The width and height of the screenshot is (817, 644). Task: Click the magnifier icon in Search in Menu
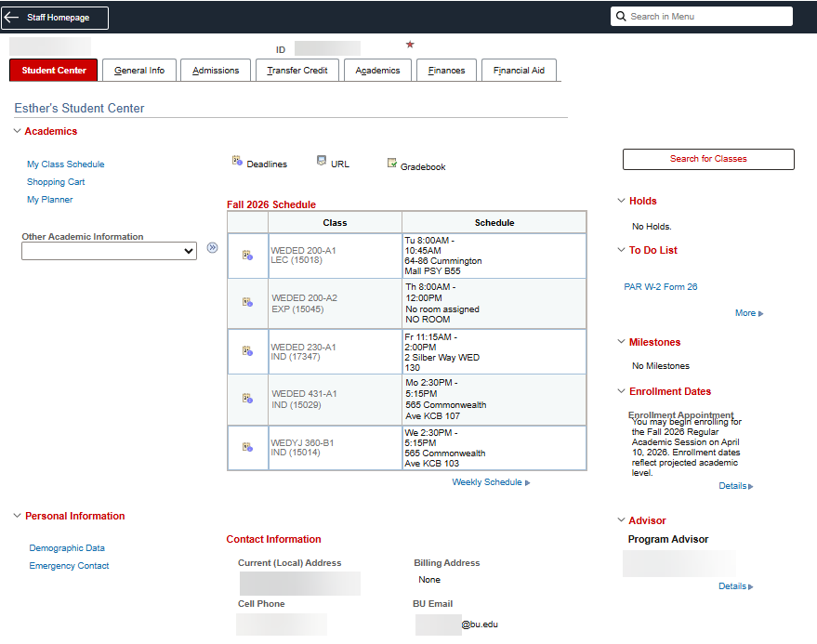[x=621, y=16]
